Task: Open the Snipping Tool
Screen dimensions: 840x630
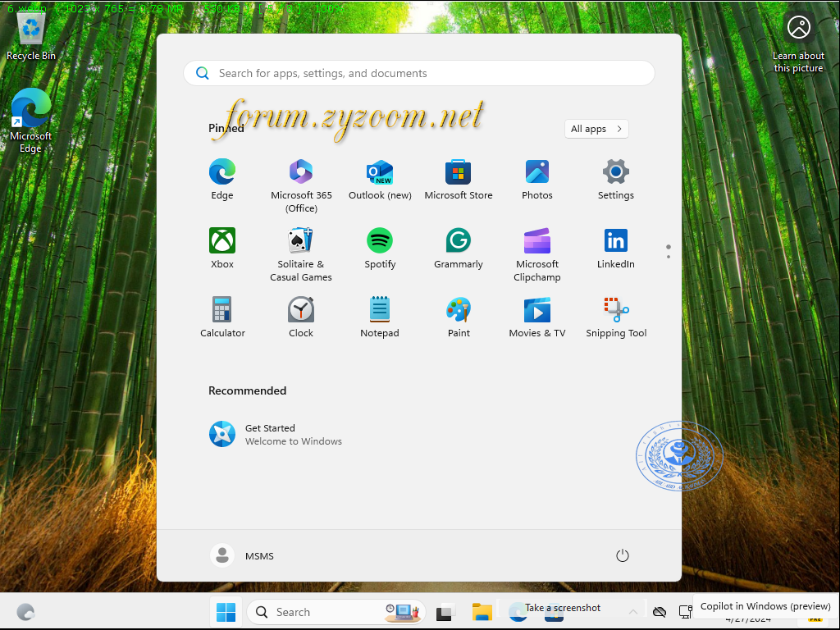Action: [616, 317]
